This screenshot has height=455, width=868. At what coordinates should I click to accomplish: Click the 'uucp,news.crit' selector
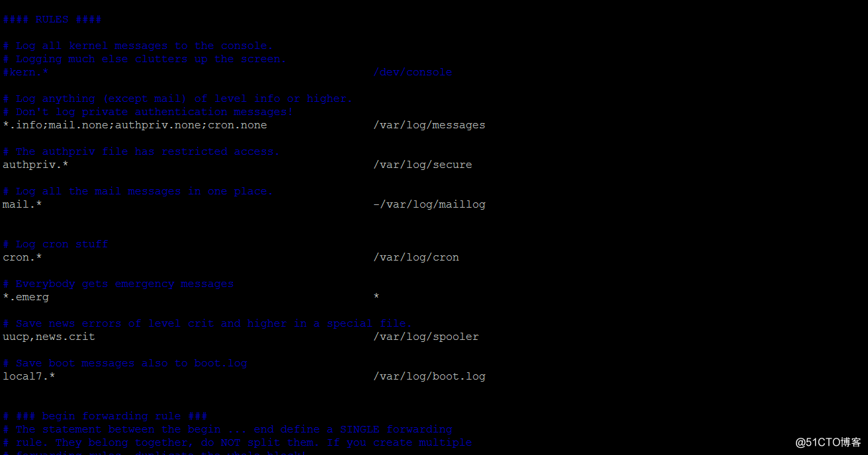click(49, 337)
